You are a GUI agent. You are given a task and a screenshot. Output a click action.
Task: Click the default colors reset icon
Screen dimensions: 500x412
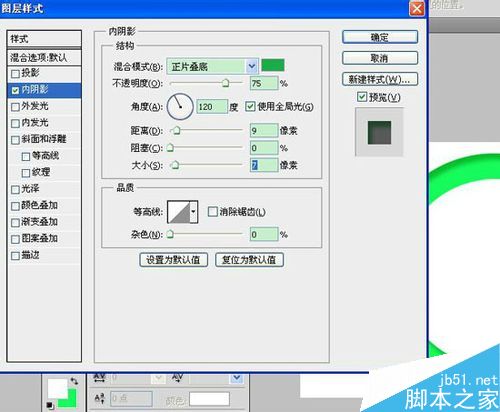point(50,405)
